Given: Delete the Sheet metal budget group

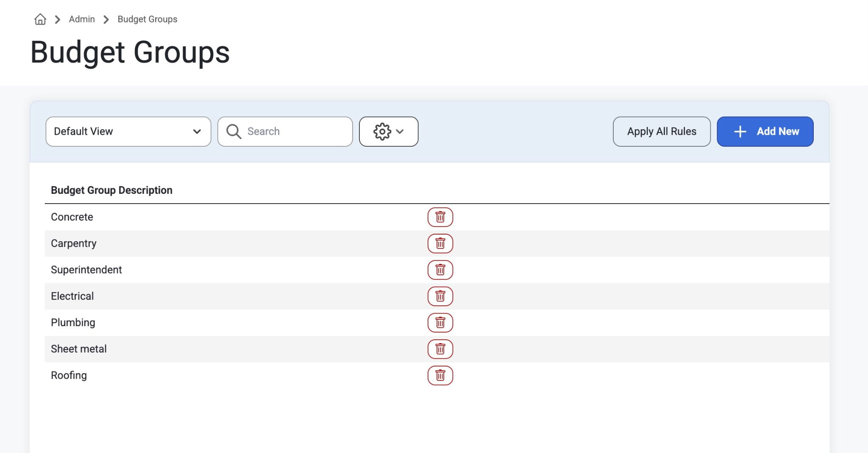Looking at the screenshot, I should (440, 349).
